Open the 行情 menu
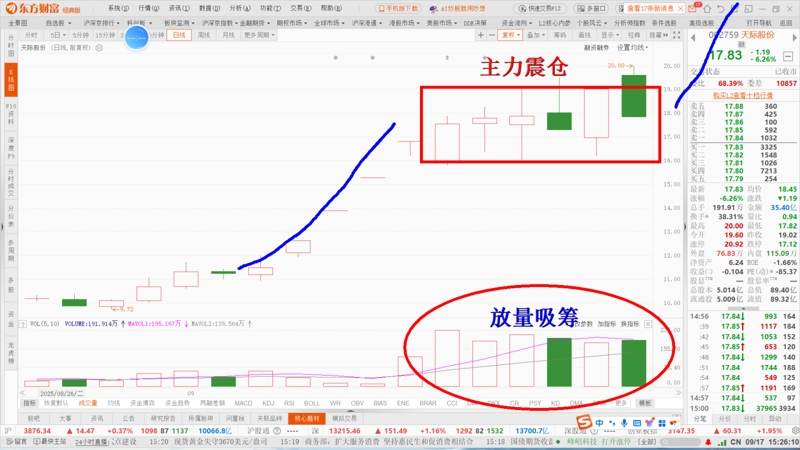Viewport: 800px width, 450px height. pos(148,8)
